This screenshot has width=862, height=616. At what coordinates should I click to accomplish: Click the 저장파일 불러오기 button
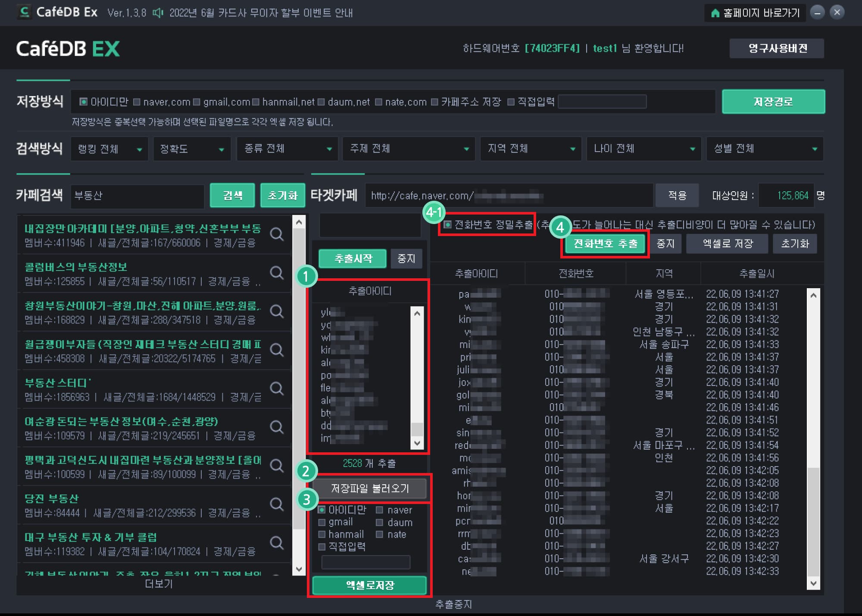point(369,488)
